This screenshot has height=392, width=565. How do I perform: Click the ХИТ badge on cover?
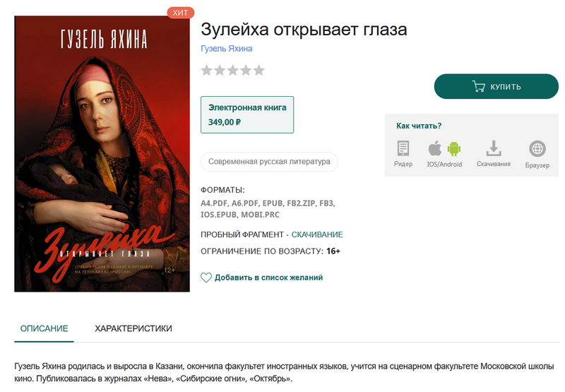point(181,13)
